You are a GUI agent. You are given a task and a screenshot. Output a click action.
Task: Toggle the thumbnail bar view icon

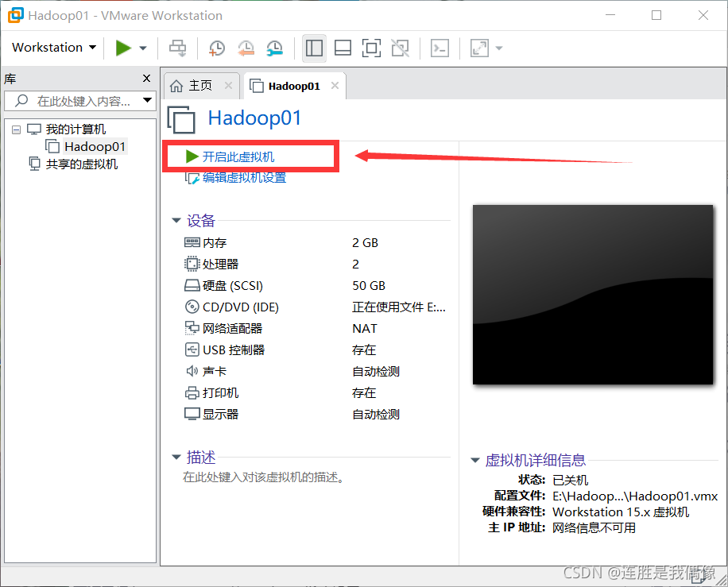pyautogui.click(x=343, y=48)
